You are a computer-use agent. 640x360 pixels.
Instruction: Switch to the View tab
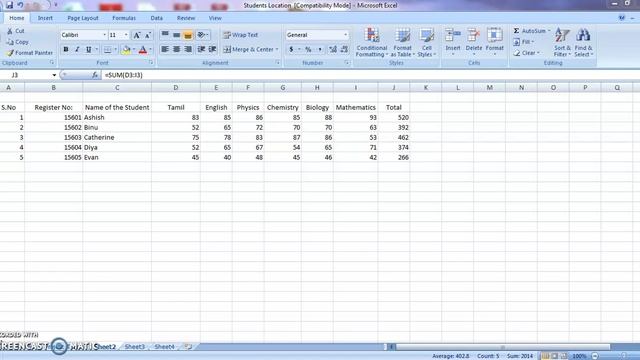215,18
